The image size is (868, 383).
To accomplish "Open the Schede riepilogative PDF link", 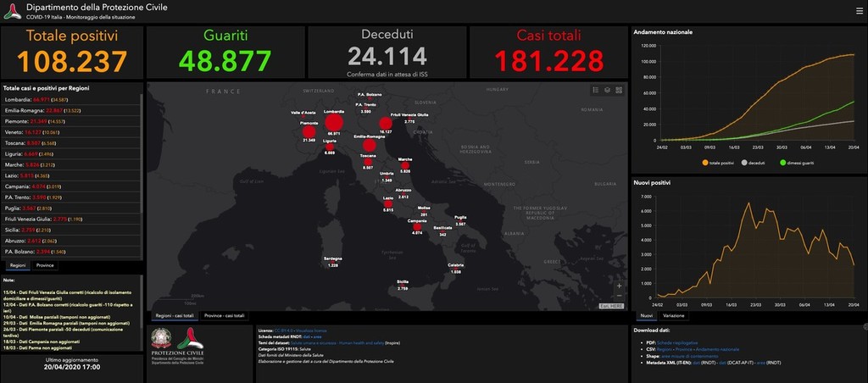I will (x=677, y=342).
